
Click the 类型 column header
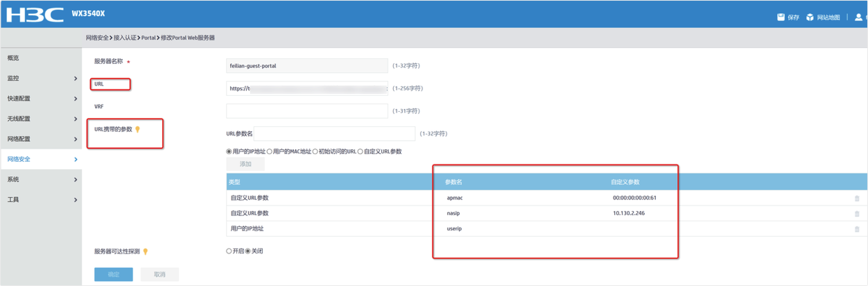click(x=234, y=182)
